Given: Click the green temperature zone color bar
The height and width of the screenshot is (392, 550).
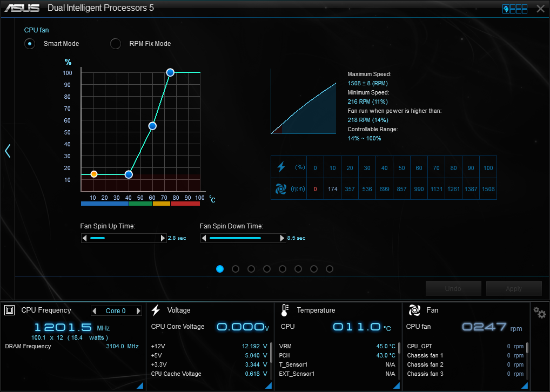Looking at the screenshot, I should click(141, 204).
